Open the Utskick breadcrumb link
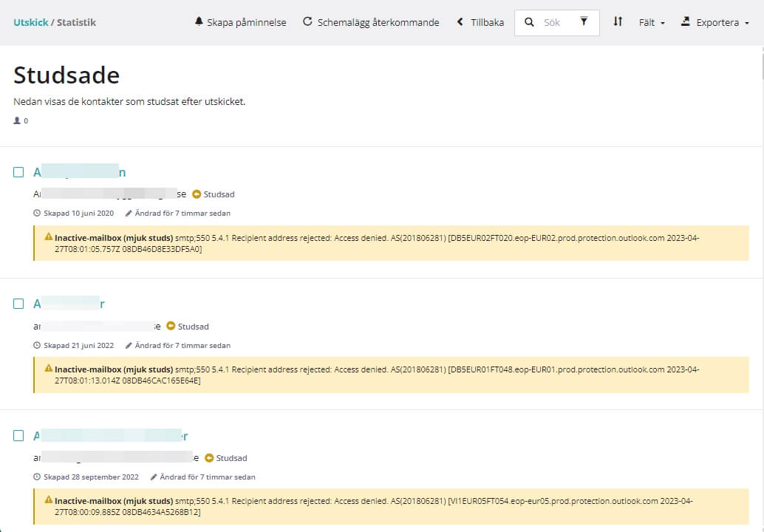 [x=31, y=22]
